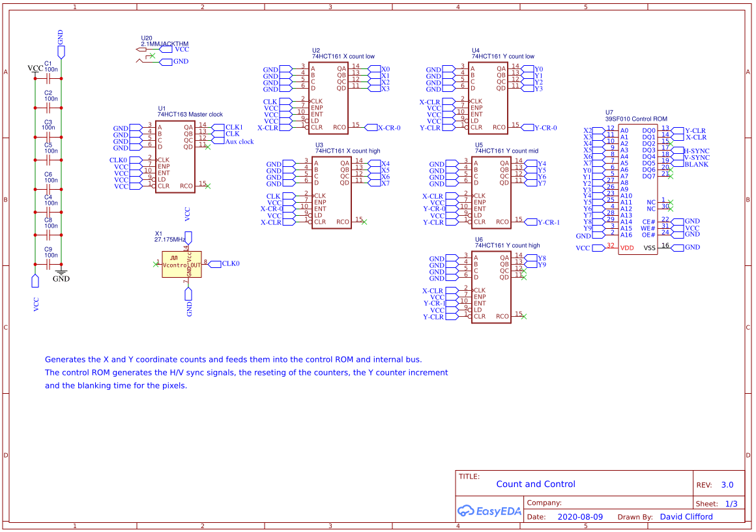Click the X-CR-0 net flag on U2 RCO
756x532 pixels.
383,128
